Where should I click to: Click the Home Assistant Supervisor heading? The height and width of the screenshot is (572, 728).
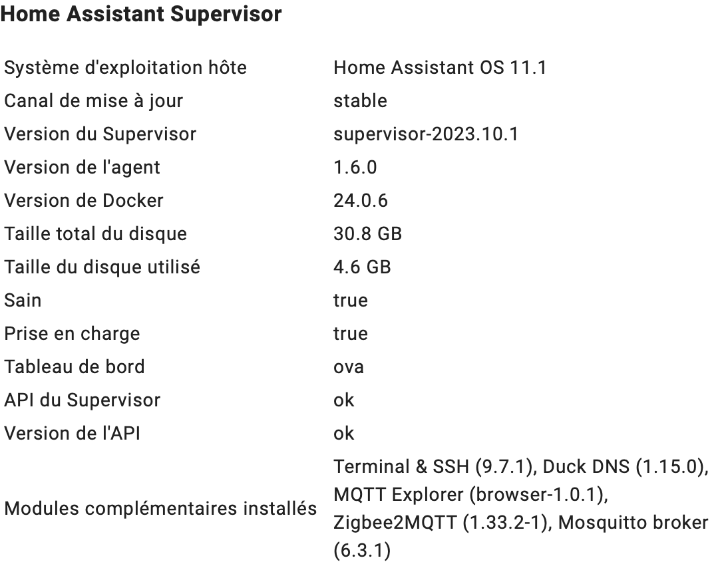point(141,14)
